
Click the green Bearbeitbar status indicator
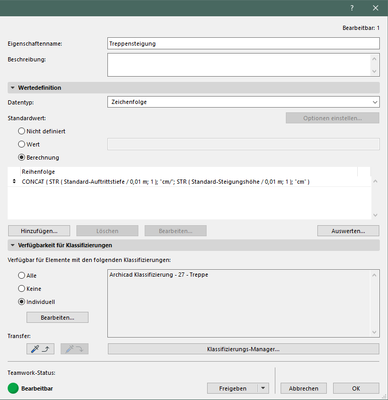pyautogui.click(x=13, y=388)
